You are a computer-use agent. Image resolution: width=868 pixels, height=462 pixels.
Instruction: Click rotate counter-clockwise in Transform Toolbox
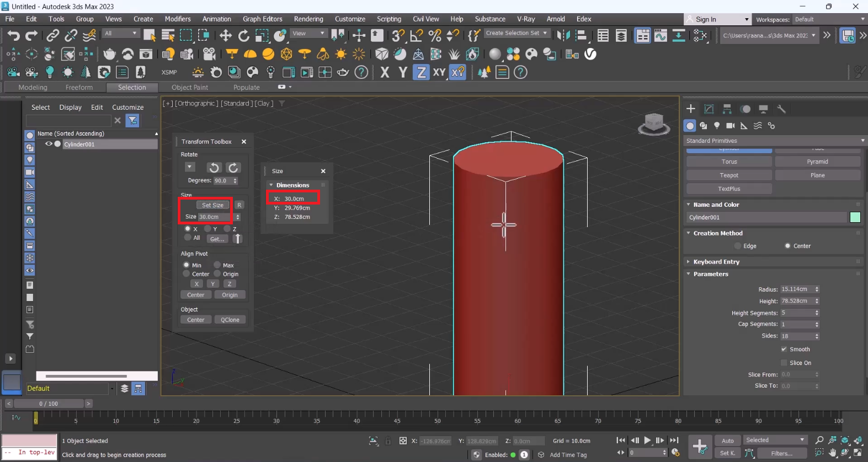(214, 168)
